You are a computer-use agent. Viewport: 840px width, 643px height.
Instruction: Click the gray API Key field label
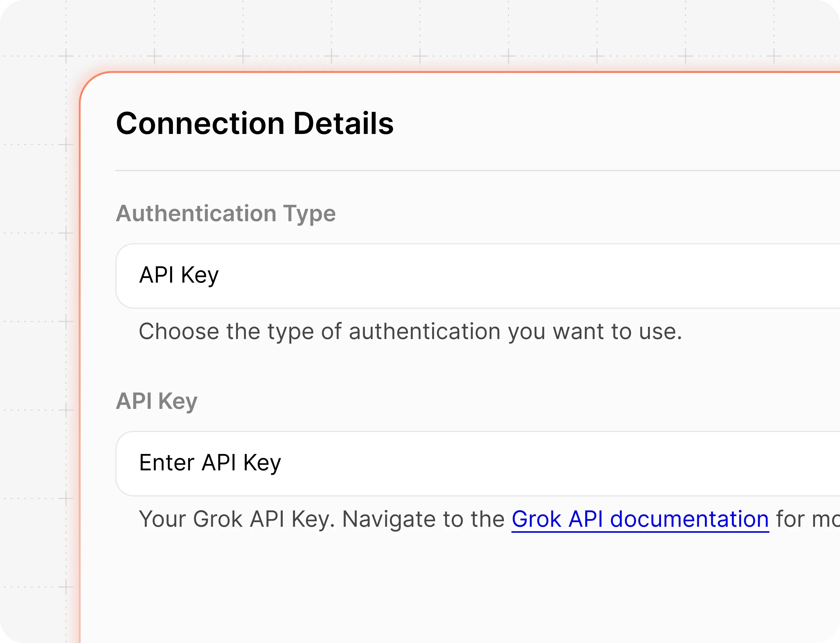tap(156, 401)
